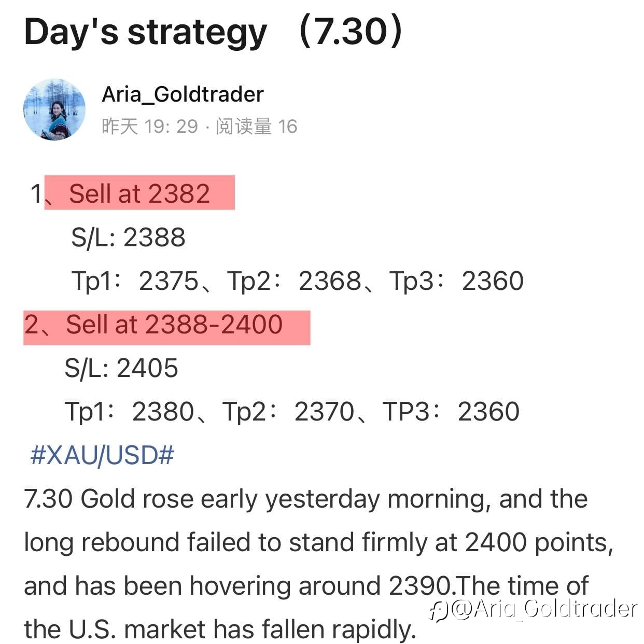Tap the post timestamp 昨天 19:29
Viewport: 644px width, 644px height.
click(150, 126)
